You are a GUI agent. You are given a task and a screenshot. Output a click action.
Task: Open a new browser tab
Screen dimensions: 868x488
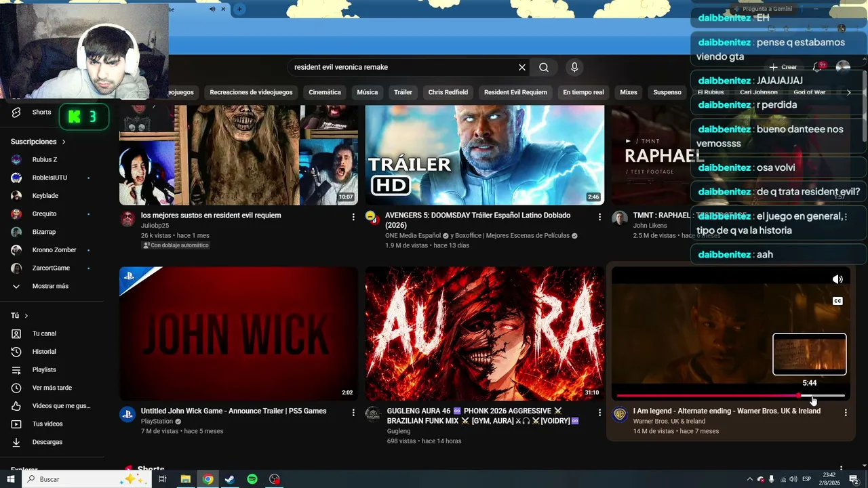tap(239, 9)
